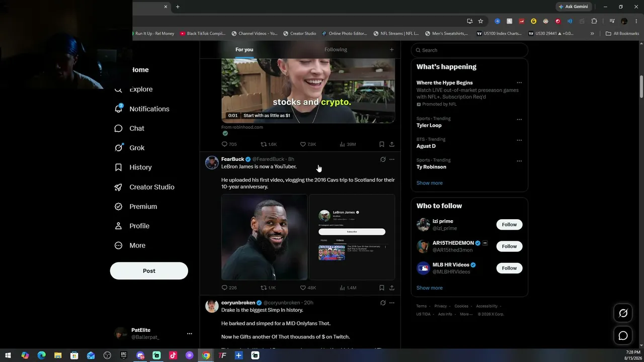
Task: Open the US100 Index Charts bookmark
Action: pyautogui.click(x=499, y=34)
